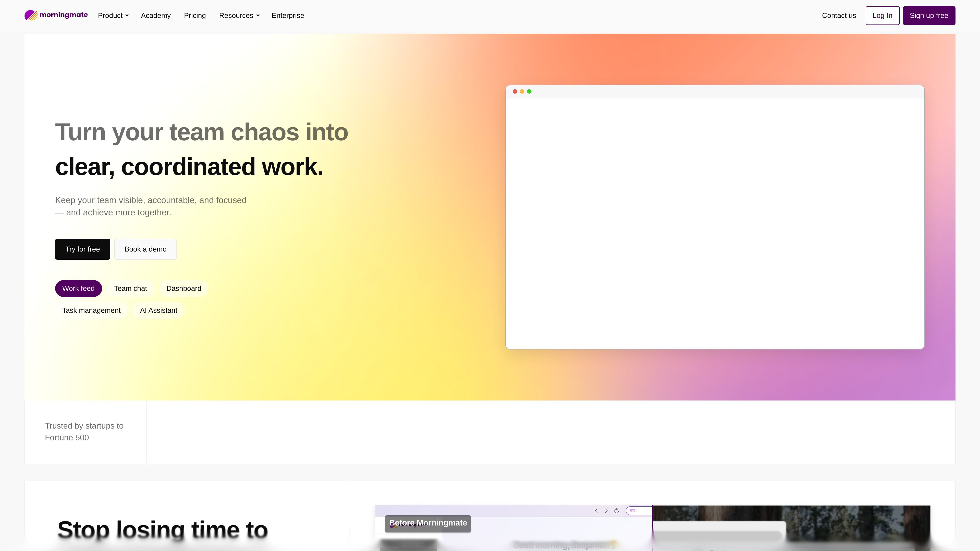Click the Log In button
This screenshot has width=980, height=551.
[x=882, y=16]
